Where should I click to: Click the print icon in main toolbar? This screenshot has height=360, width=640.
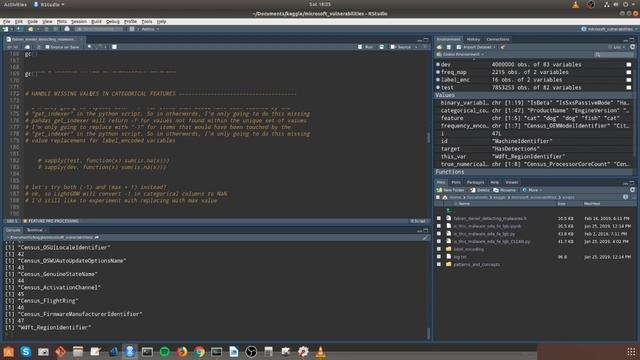[67, 29]
